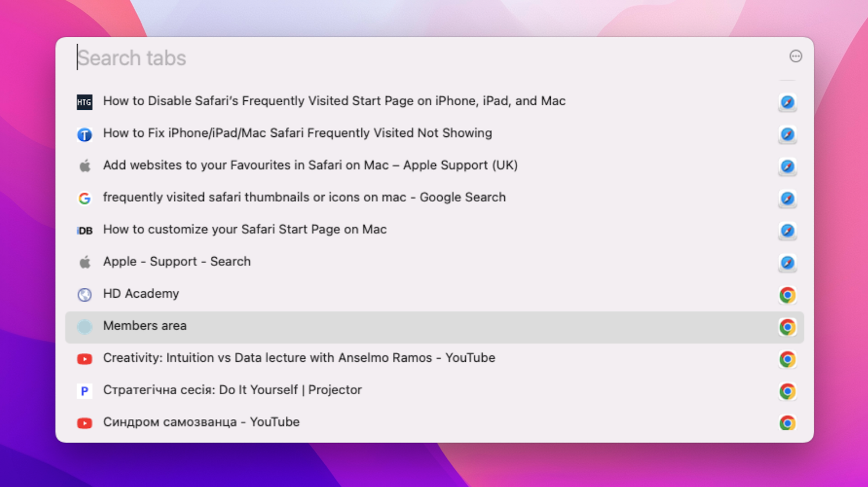Image resolution: width=868 pixels, height=487 pixels.
Task: Click the blue T favicon on iPhone/iPad row
Action: 85,134
